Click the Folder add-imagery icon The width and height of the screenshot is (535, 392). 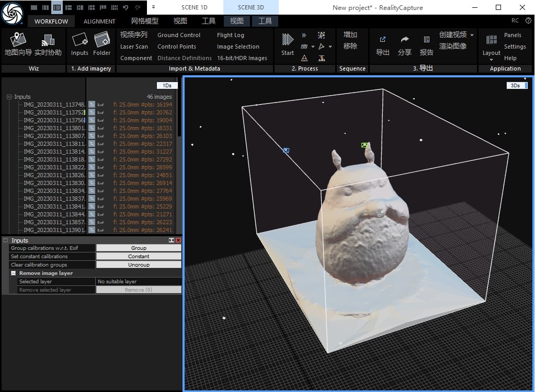coord(101,39)
